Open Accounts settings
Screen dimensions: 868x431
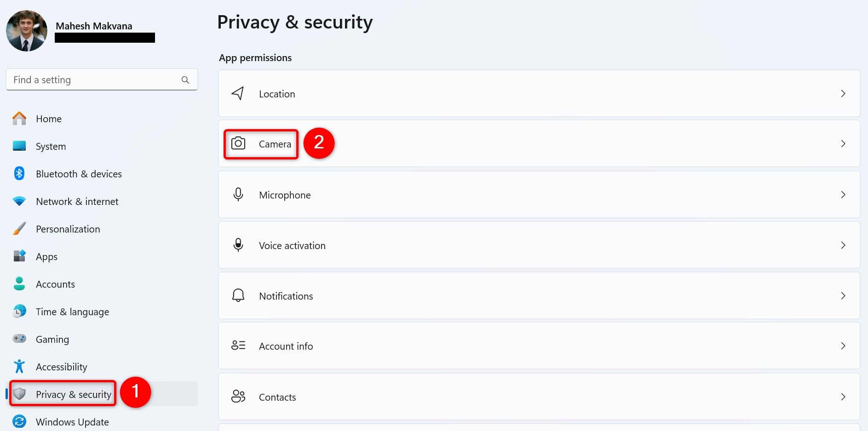tap(55, 284)
